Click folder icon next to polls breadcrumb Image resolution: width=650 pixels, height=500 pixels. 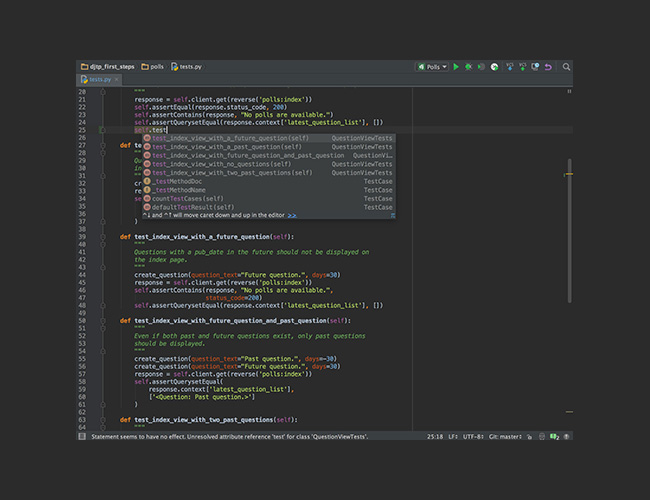tap(145, 67)
